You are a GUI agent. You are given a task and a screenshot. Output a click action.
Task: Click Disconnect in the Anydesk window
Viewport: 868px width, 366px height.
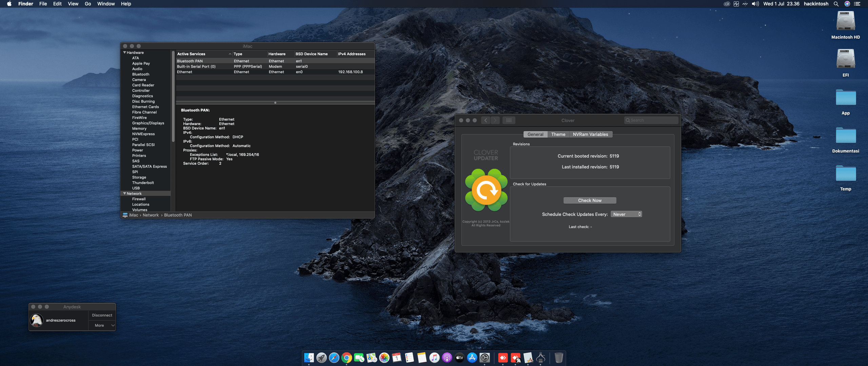pyautogui.click(x=102, y=315)
